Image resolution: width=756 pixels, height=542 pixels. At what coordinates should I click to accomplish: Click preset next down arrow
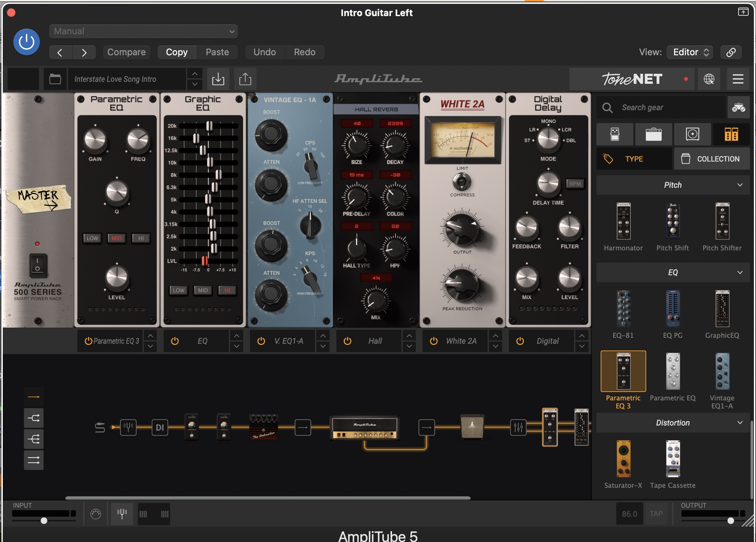(x=195, y=84)
